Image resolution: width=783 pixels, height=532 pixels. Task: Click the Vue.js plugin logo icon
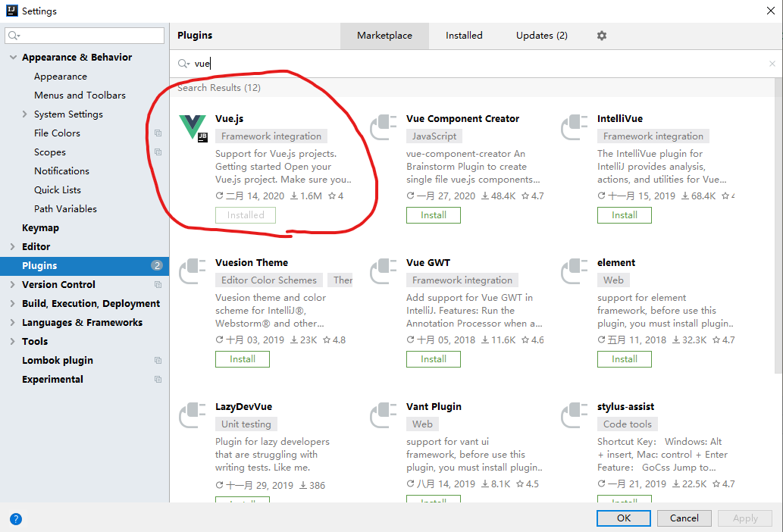coord(193,128)
